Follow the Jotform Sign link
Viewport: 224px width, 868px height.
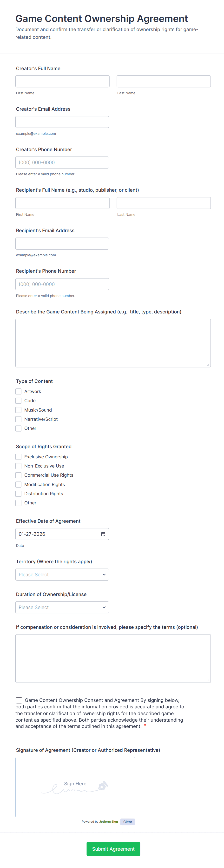tap(108, 822)
